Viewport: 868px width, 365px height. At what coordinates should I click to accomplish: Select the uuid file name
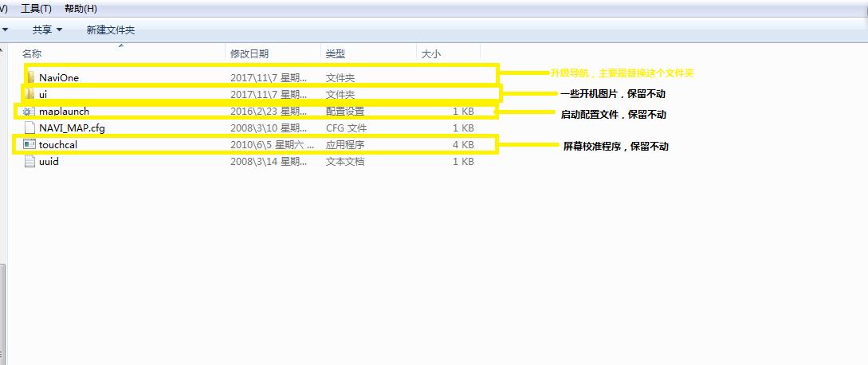pos(49,161)
